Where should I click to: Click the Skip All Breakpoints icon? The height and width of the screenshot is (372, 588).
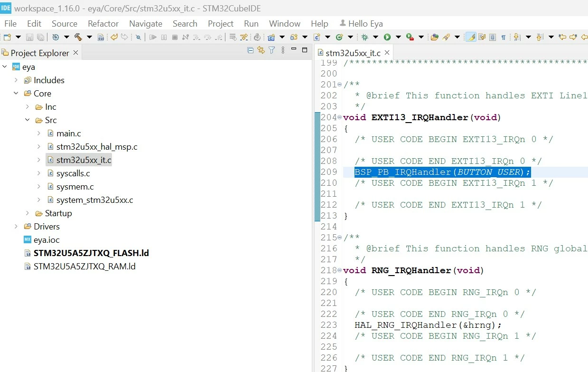(x=138, y=37)
